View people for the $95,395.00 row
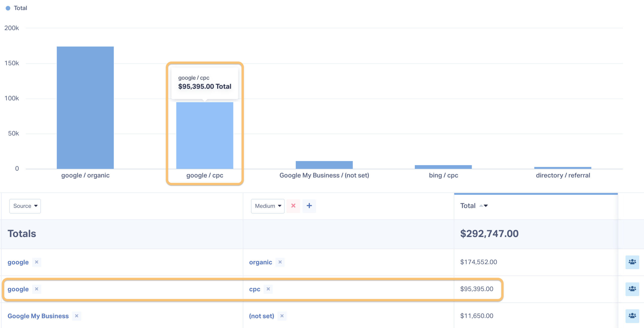 point(632,289)
